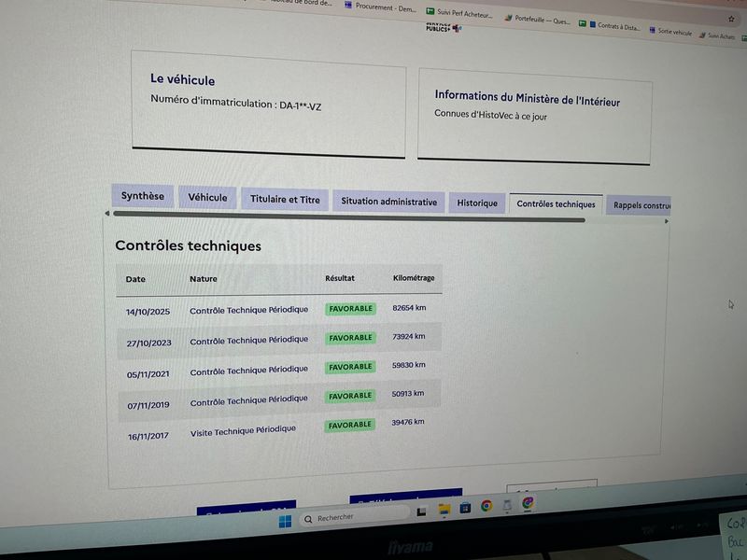This screenshot has height=560, width=747.
Task: Click the Kilométrage column header
Action: pyautogui.click(x=414, y=277)
